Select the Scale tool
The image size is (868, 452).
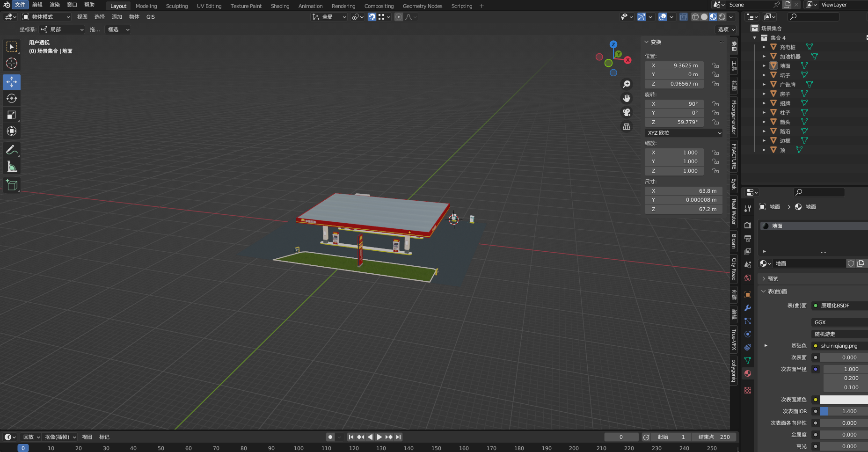12,115
